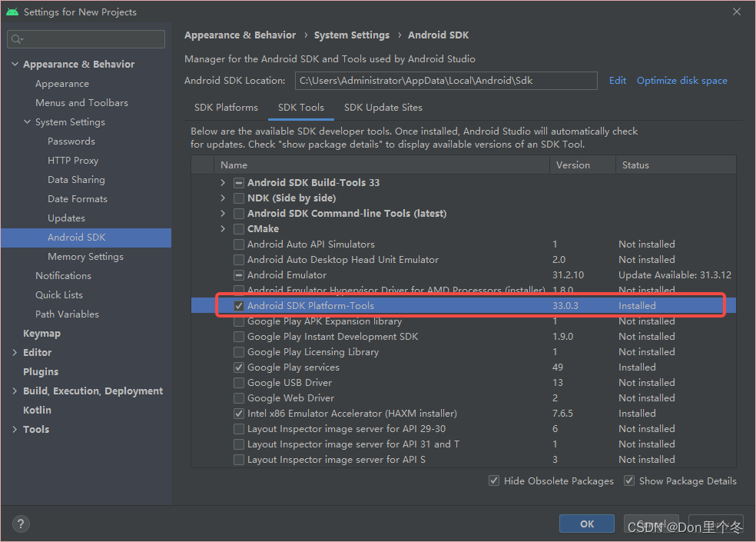The height and width of the screenshot is (542, 756).
Task: Check Google USB Driver checkbox
Action: (239, 383)
